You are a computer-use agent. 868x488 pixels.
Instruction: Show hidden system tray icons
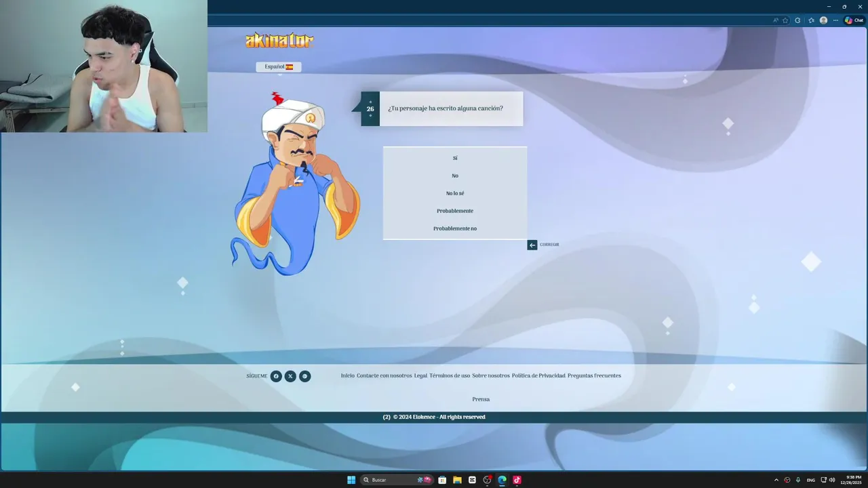click(x=776, y=480)
